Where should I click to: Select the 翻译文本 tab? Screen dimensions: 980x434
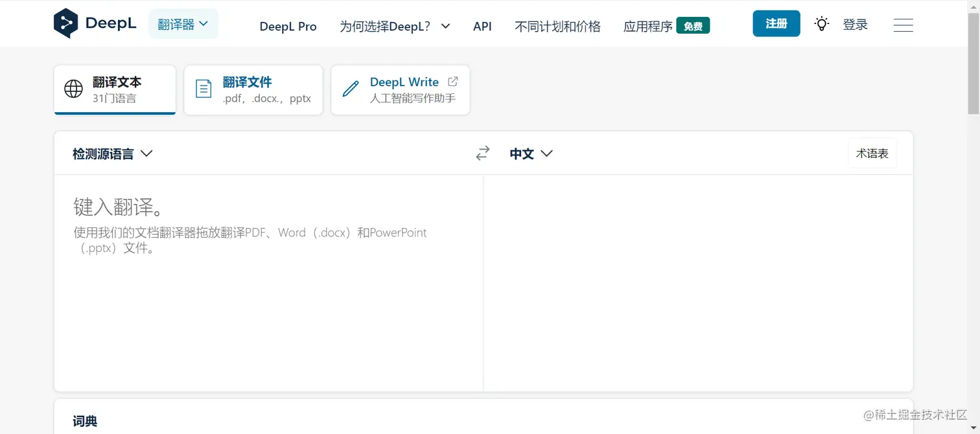(115, 90)
